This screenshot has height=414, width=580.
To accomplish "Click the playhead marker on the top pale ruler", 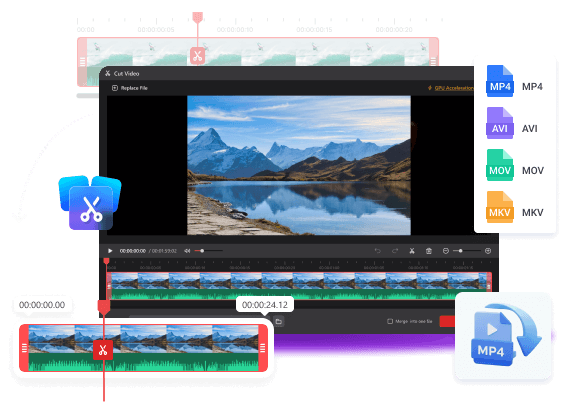I will pos(198,17).
